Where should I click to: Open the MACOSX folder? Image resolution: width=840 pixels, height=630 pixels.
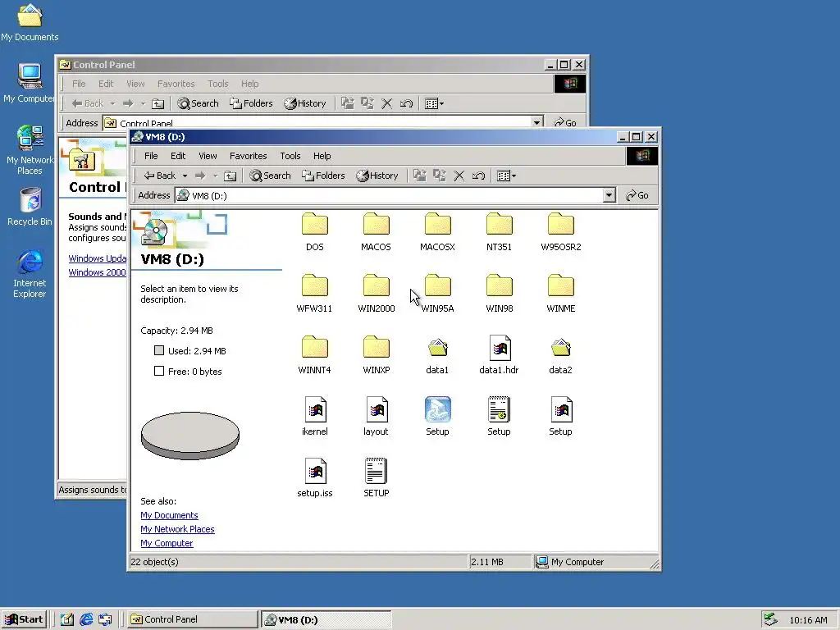tap(438, 231)
